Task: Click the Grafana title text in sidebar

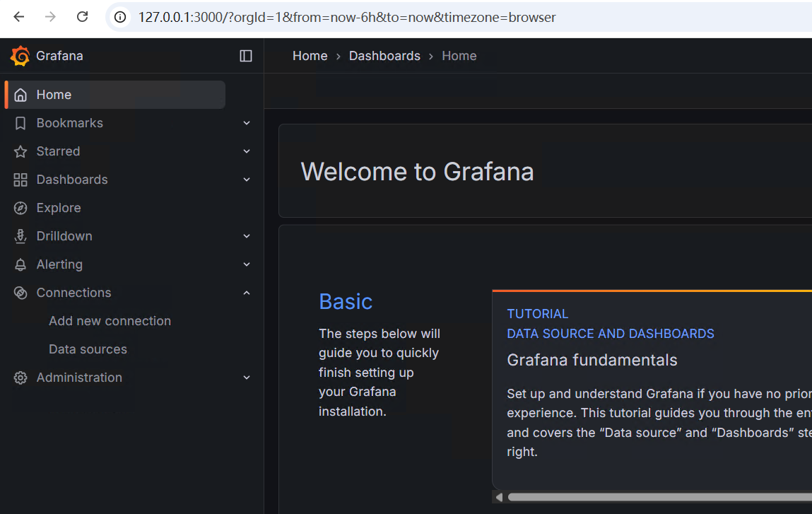Action: point(59,56)
